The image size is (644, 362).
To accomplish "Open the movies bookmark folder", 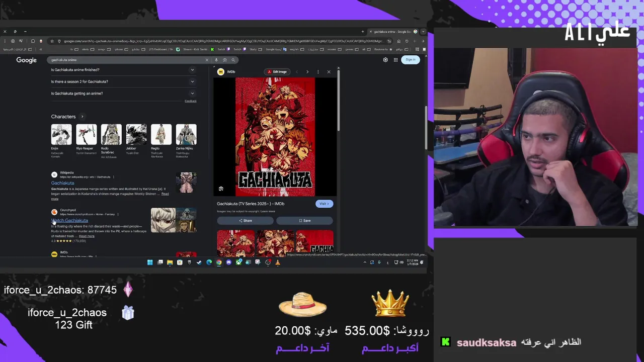I will [x=335, y=49].
